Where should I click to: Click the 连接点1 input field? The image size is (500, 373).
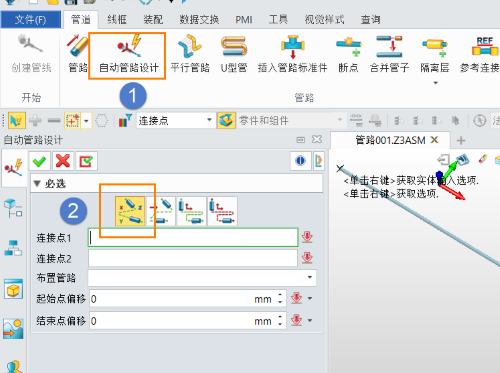coord(193,237)
